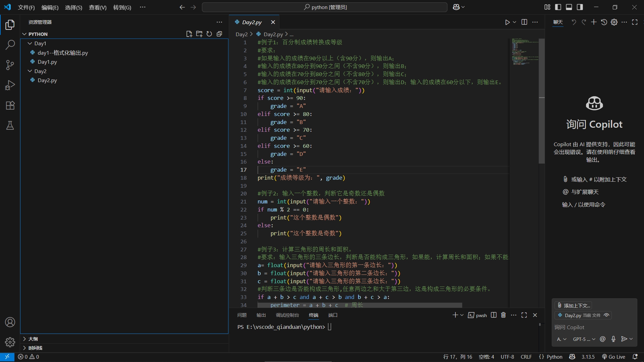Open Copilot chat settings gear
The width and height of the screenshot is (644, 362).
tap(614, 22)
